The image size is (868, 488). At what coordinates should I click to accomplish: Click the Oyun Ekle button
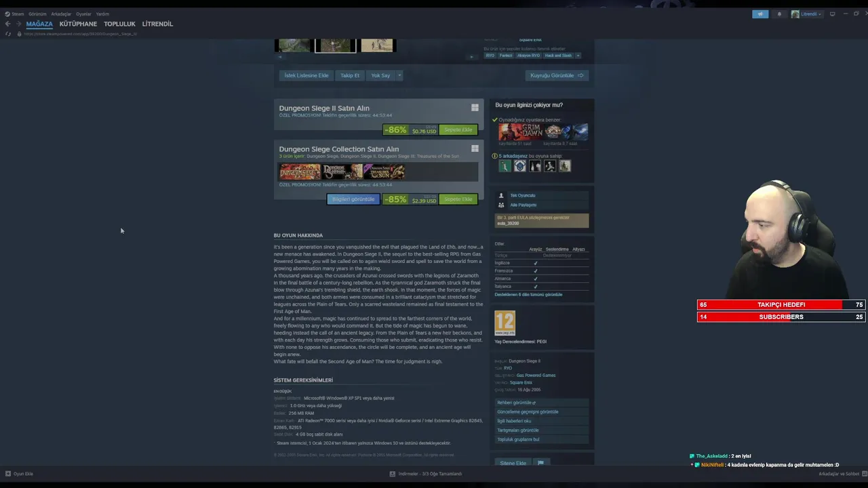pyautogui.click(x=19, y=474)
